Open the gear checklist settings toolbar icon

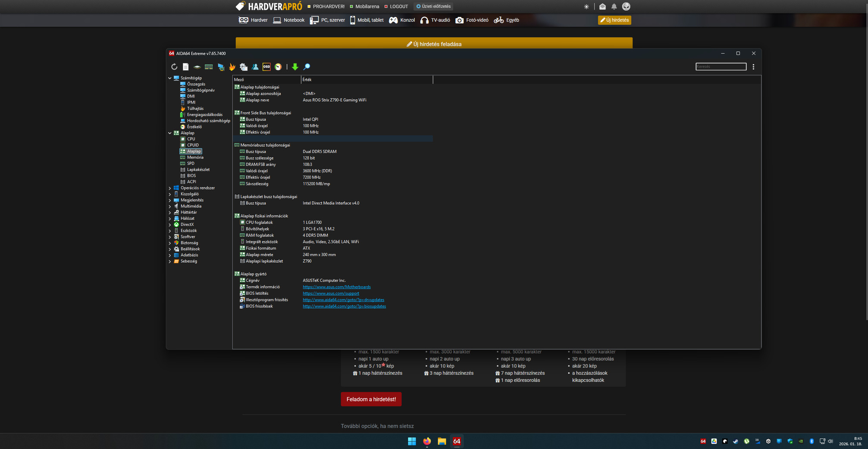pyautogui.click(x=244, y=67)
